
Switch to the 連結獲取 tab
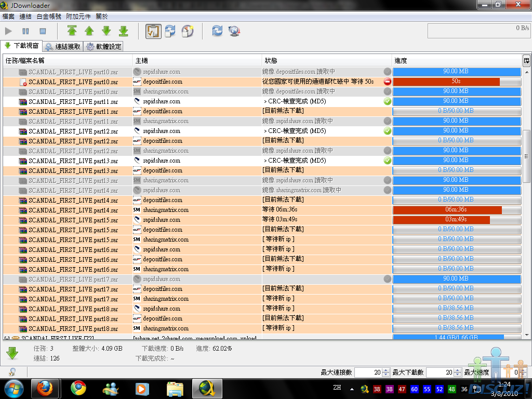(63, 46)
